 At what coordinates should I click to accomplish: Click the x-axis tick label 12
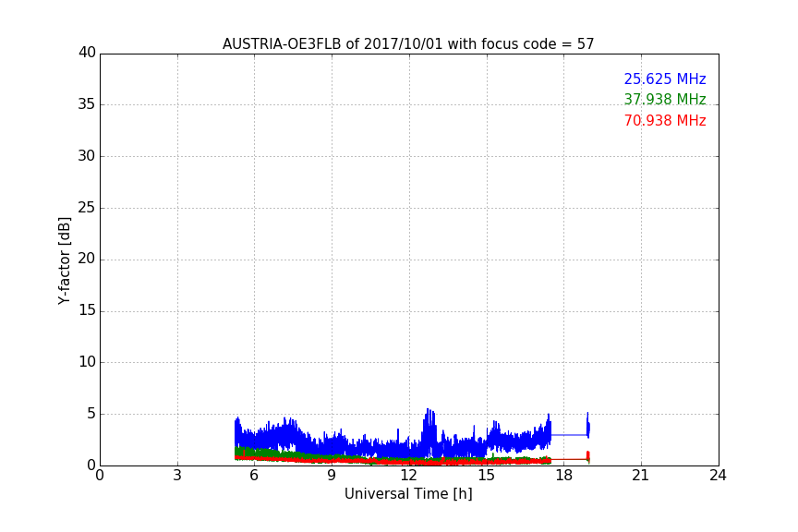click(409, 476)
